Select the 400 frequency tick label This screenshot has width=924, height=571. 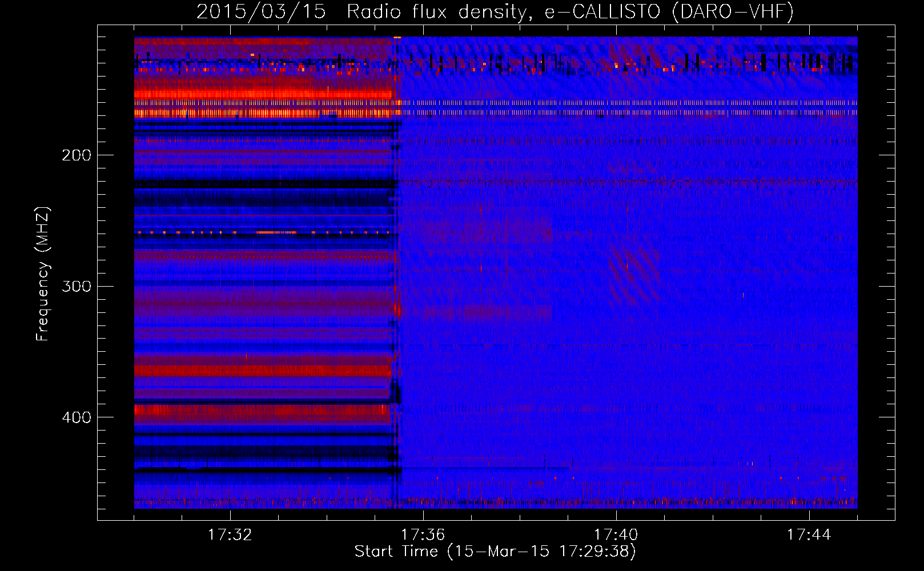pos(77,417)
